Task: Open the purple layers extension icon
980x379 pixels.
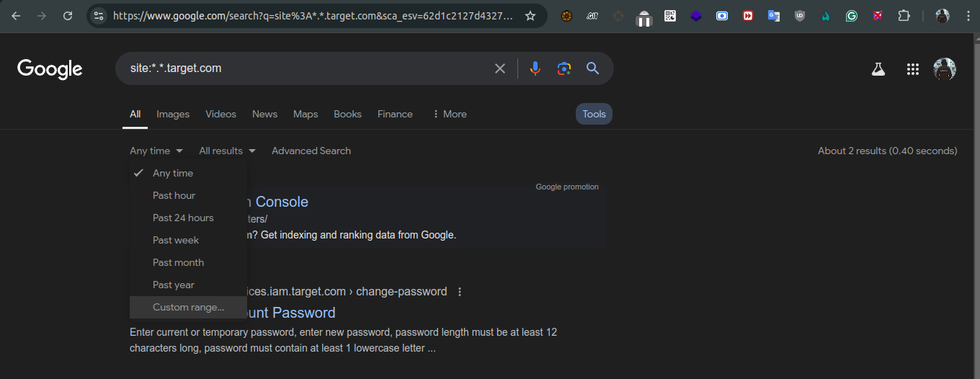Action: click(x=696, y=15)
